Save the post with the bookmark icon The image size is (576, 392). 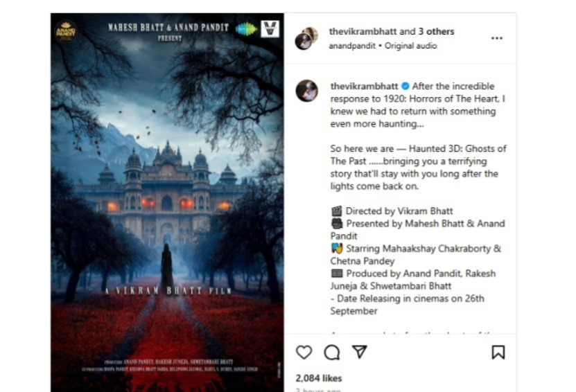coord(498,352)
